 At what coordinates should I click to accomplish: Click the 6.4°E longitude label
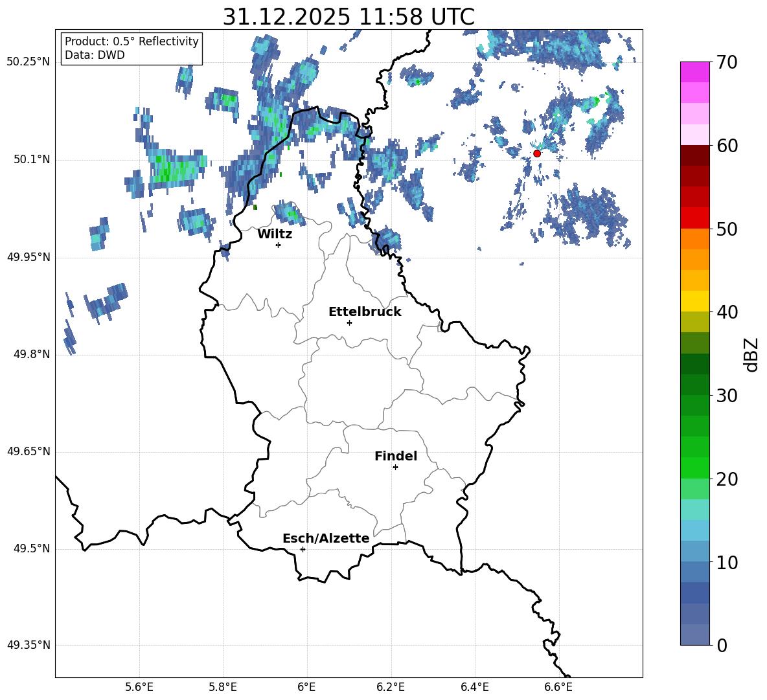click(x=474, y=688)
